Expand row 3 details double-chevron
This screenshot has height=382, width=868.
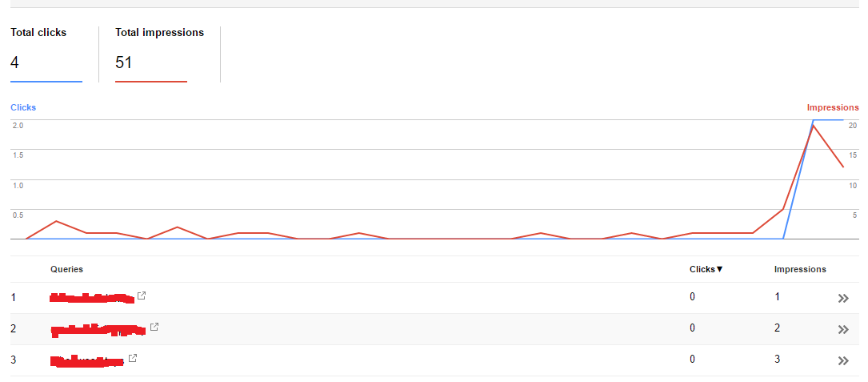click(843, 361)
